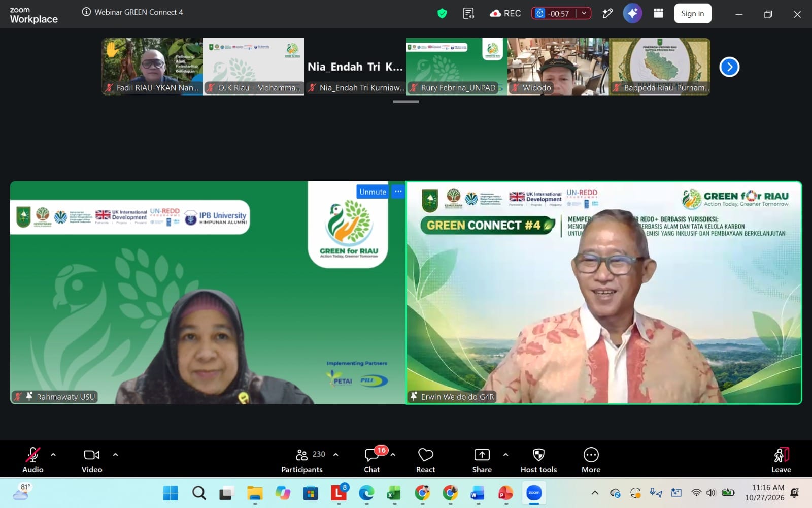Viewport: 812px width, 508px height.
Task: Open the Participants panel
Action: (x=302, y=460)
